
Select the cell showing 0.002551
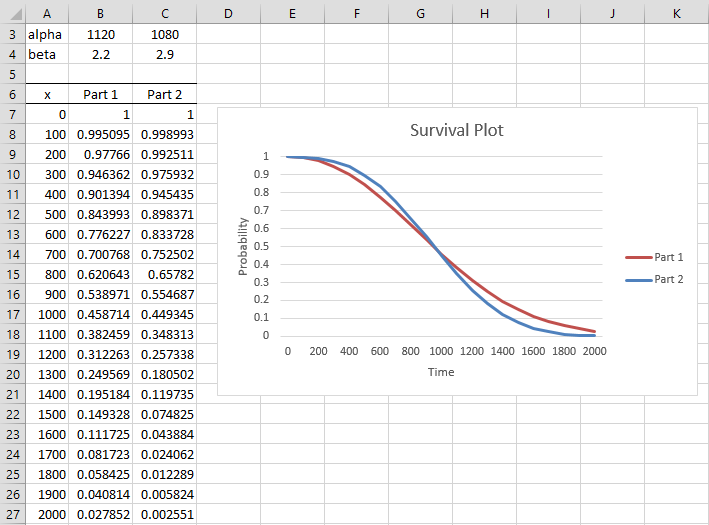[x=165, y=514]
